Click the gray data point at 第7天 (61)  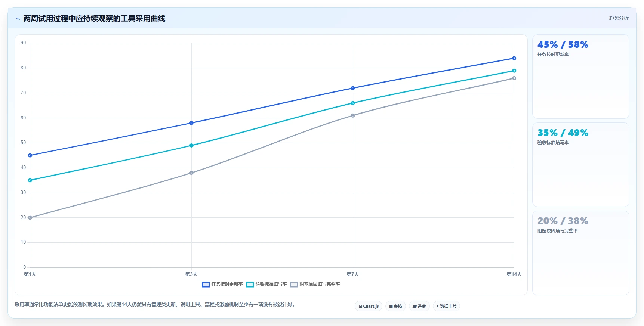click(x=353, y=115)
